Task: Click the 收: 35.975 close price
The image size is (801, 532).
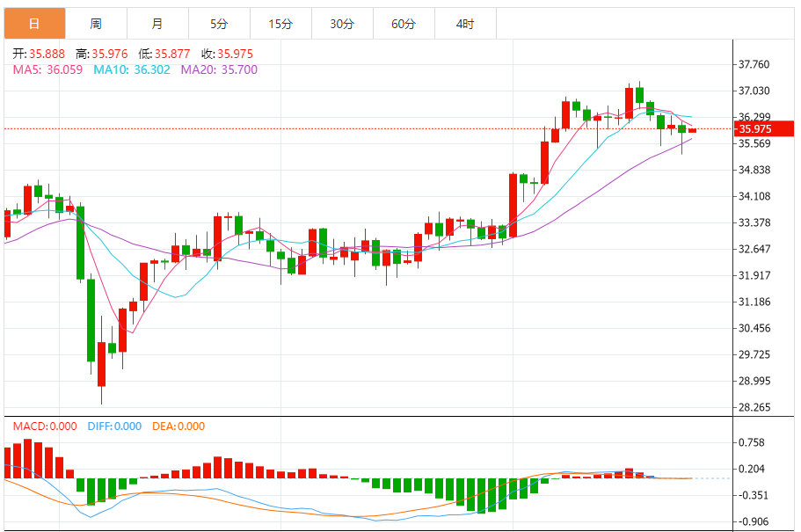Action: (x=227, y=54)
